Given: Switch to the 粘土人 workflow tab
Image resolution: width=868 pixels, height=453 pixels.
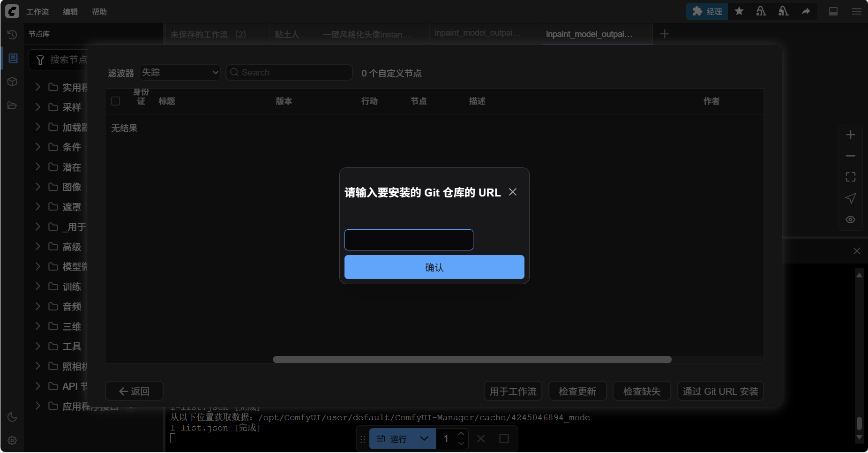Looking at the screenshot, I should [x=287, y=34].
